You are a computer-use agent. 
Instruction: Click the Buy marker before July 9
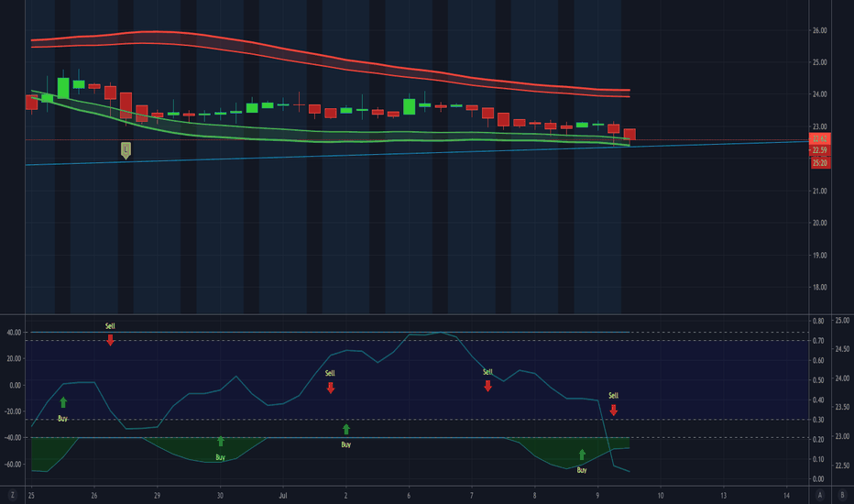(582, 462)
